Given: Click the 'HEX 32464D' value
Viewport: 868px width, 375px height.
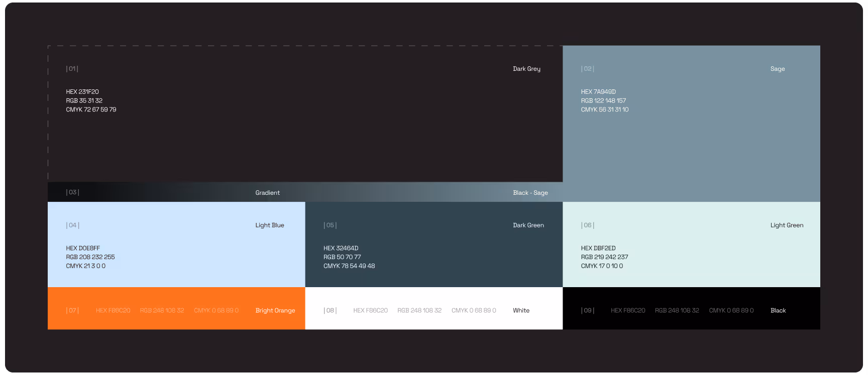Looking at the screenshot, I should (x=341, y=248).
